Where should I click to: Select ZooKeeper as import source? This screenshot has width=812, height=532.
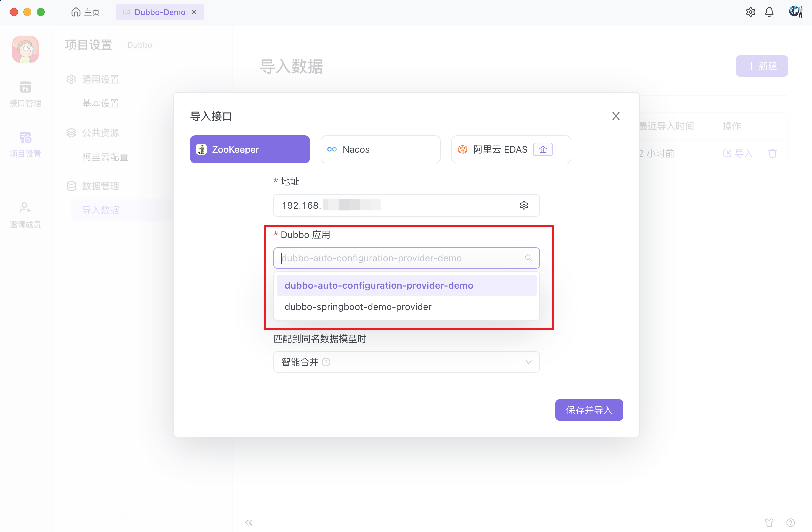[x=250, y=149]
